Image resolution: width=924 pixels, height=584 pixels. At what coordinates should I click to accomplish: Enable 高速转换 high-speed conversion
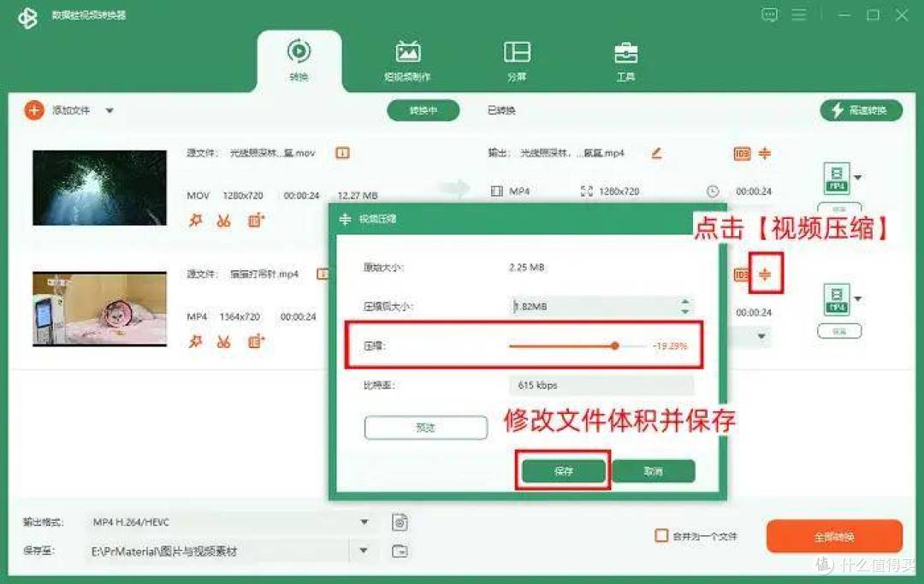[x=861, y=110]
